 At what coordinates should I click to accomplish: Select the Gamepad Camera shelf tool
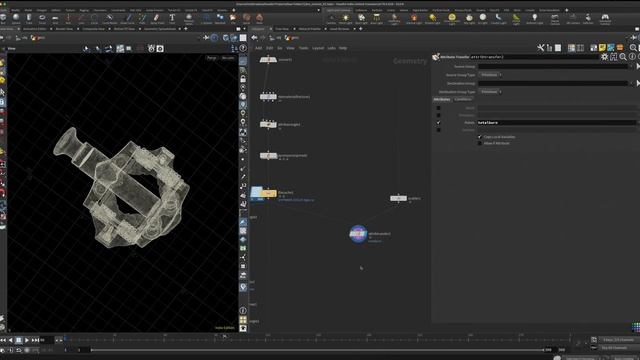pyautogui.click(x=605, y=18)
